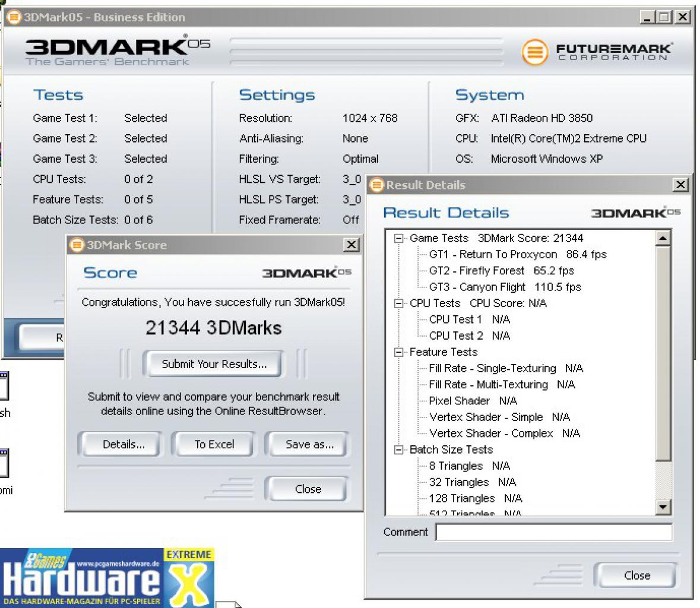The image size is (700, 608).
Task: Click CPU Tests value 0 of 2
Action: pyautogui.click(x=138, y=179)
